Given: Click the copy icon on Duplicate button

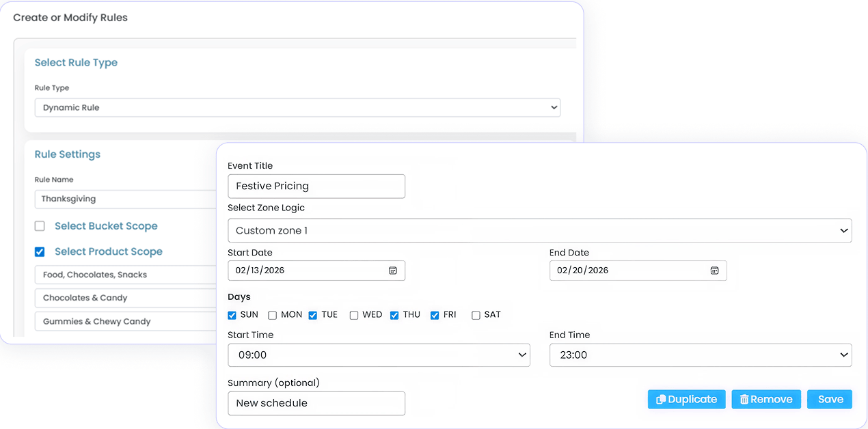Looking at the screenshot, I should pyautogui.click(x=660, y=399).
